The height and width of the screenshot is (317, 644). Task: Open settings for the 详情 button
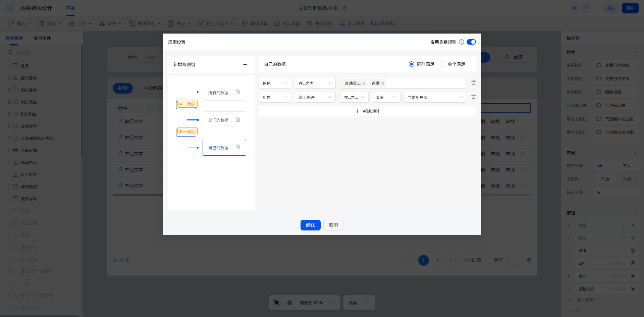pyautogui.click(x=633, y=251)
